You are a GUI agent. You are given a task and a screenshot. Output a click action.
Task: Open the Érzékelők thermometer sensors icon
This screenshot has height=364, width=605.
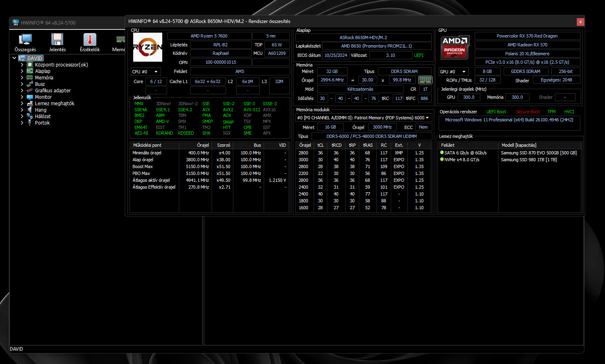coord(90,40)
